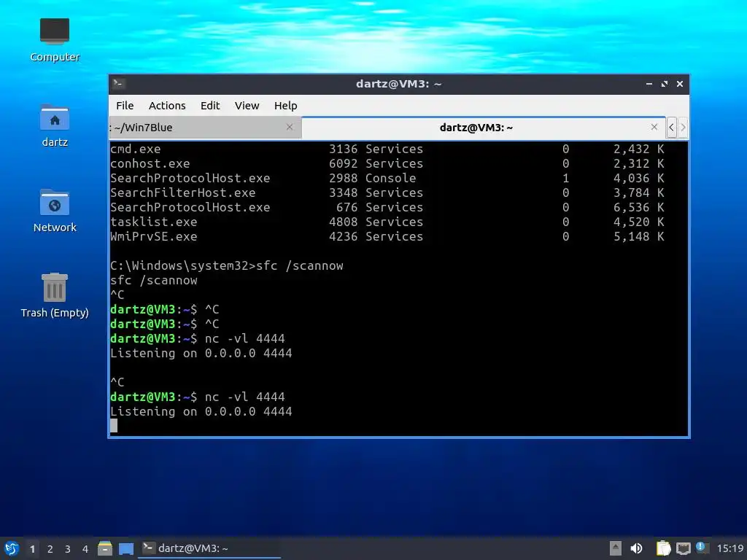Click the 6,536 K memory value
Viewport: 747px width, 560px height.
(638, 208)
